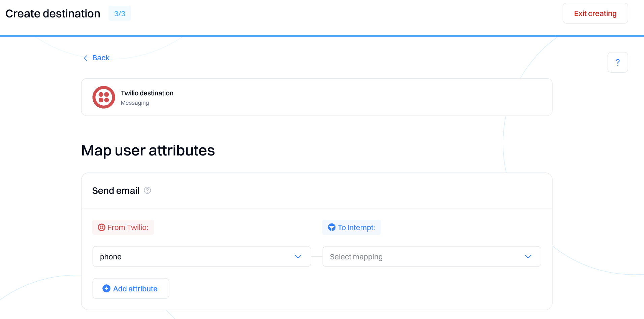644x319 pixels.
Task: Click the back arrow chevron icon
Action: pos(86,58)
